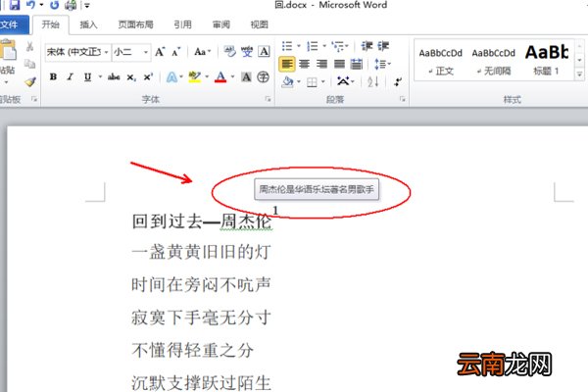Click the sort A-Z icon
The image size is (588, 392).
click(372, 81)
